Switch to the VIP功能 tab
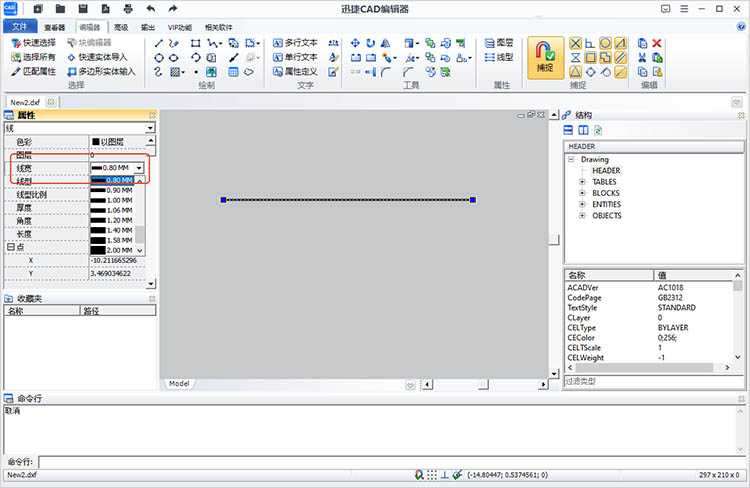This screenshot has width=750, height=488. [x=180, y=27]
